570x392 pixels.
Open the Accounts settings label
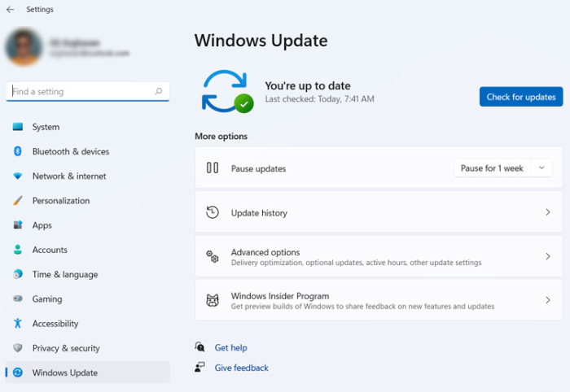click(x=50, y=250)
